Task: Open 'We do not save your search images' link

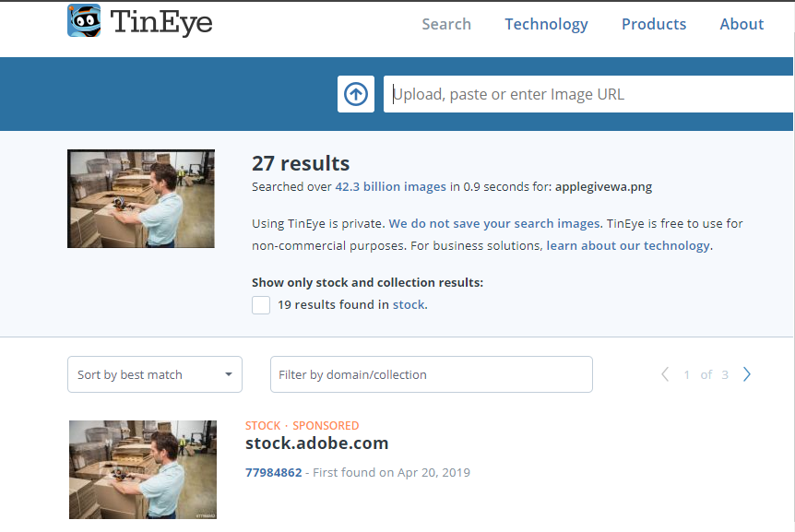Action: click(495, 223)
